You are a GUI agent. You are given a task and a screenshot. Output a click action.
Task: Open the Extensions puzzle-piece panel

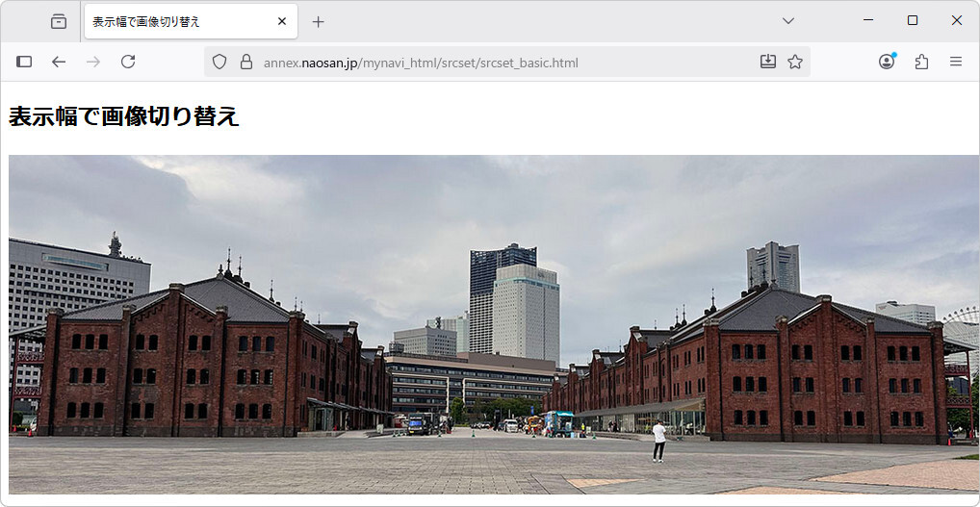point(921,62)
